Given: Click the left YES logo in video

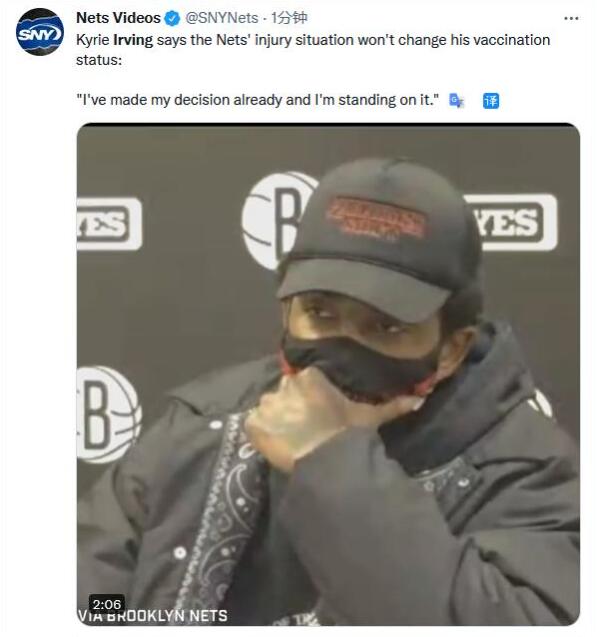Looking at the screenshot, I should coord(109,224).
